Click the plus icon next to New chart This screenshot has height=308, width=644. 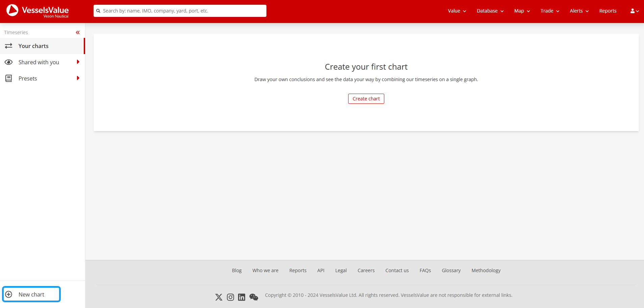(x=9, y=294)
